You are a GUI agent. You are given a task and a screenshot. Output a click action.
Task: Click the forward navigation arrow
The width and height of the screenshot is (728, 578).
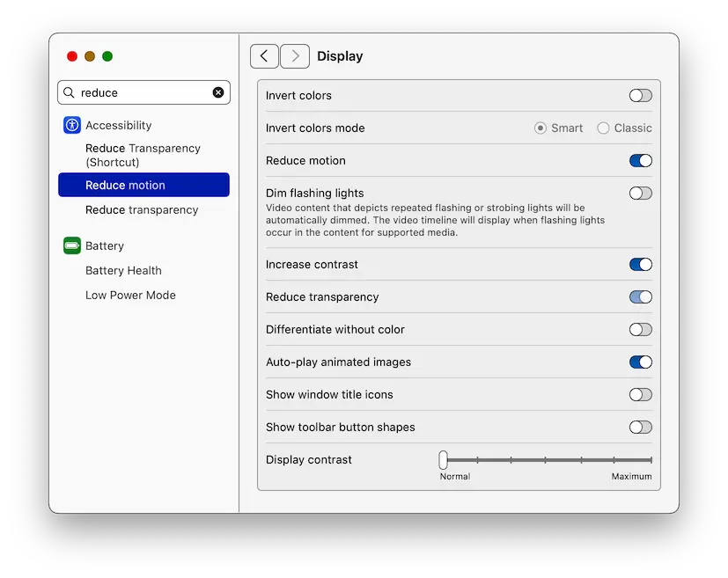[294, 55]
